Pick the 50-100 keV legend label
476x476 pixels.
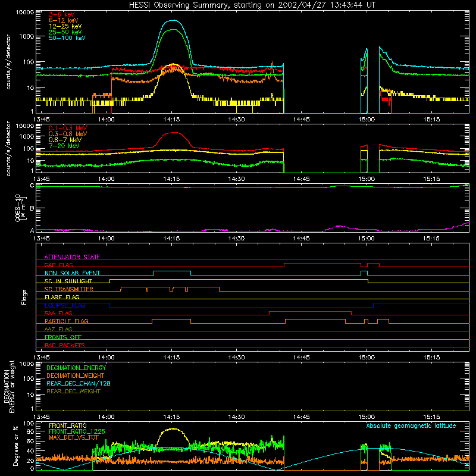point(67,38)
